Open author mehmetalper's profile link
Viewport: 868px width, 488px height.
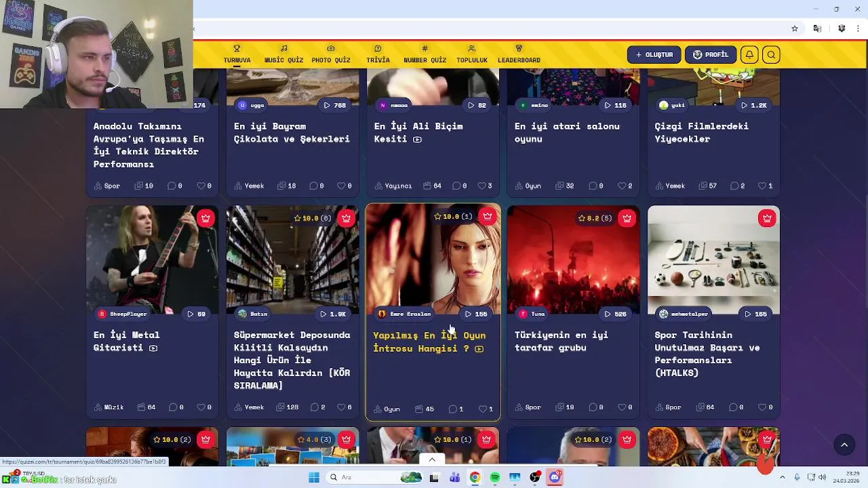(x=684, y=314)
